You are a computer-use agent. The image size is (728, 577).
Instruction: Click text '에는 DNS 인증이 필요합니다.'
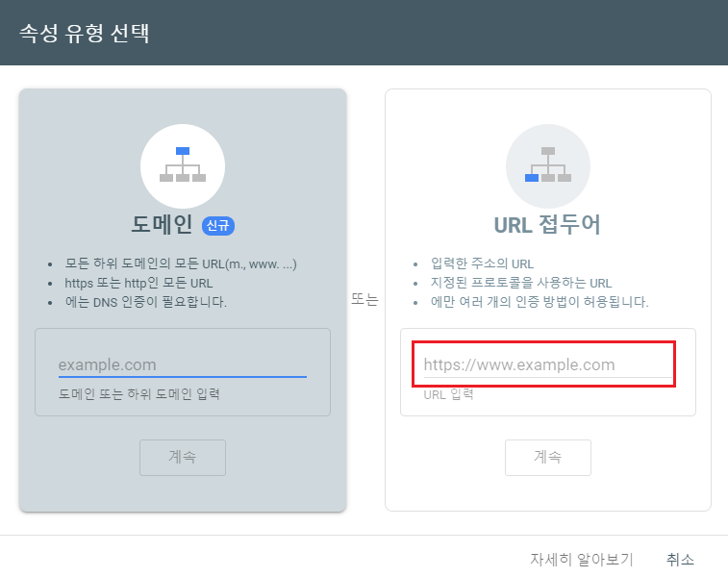pyautogui.click(x=146, y=302)
